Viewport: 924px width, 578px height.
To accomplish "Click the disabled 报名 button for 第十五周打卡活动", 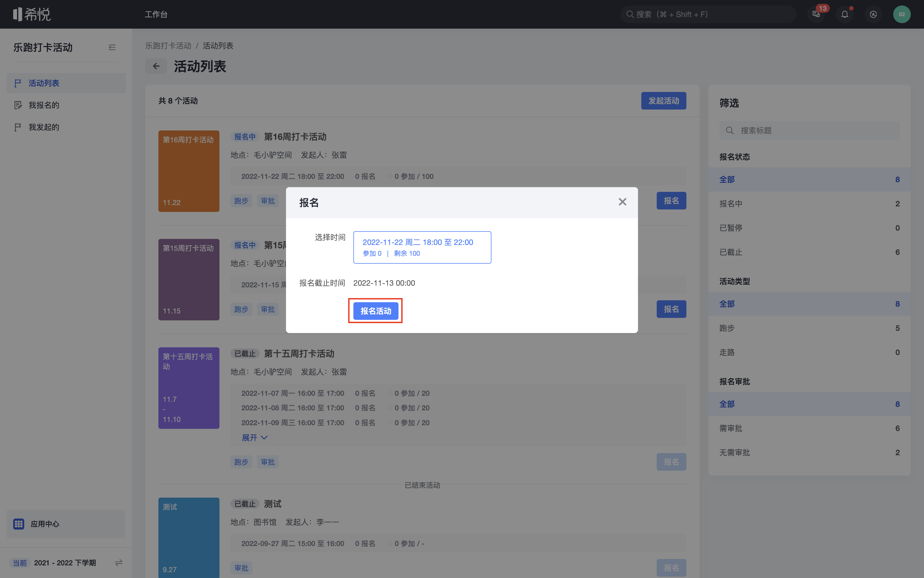I will 671,462.
